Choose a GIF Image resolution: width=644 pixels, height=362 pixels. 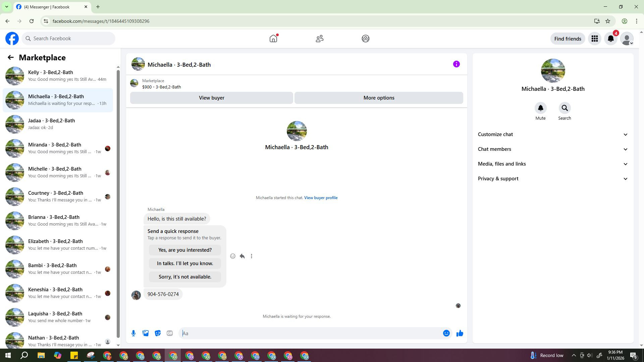(170, 333)
